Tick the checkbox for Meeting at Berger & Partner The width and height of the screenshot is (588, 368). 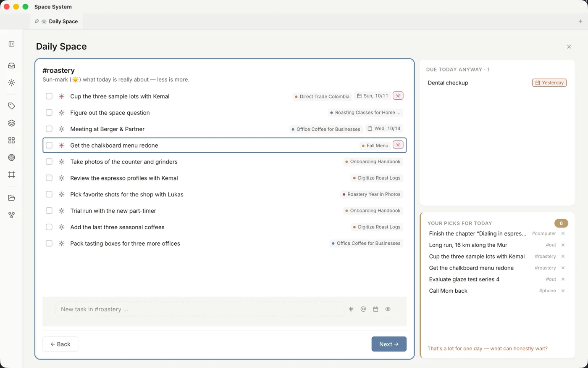49,129
